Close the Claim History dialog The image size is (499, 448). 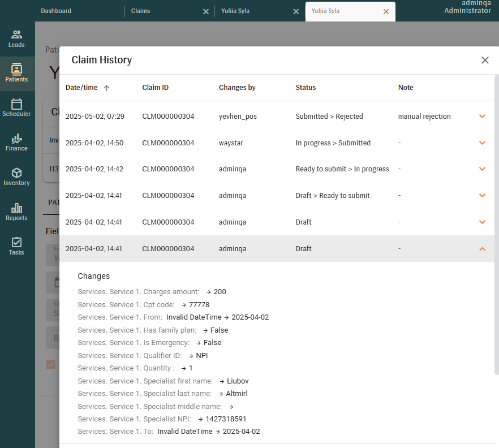click(x=485, y=60)
